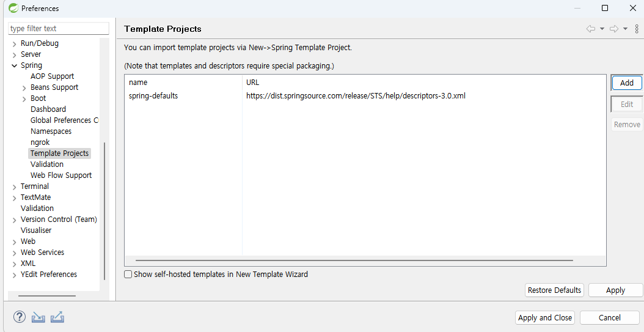Click the Remove button
The image size is (644, 332).
627,125
